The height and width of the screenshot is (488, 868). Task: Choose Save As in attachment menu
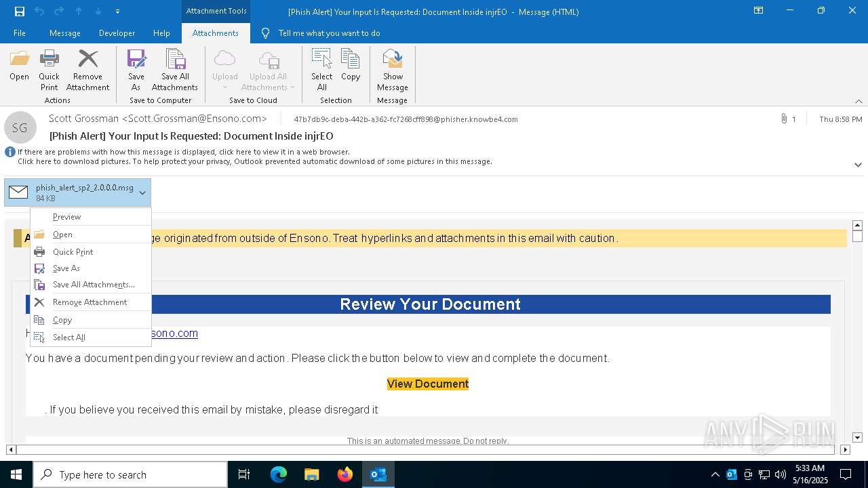(91, 268)
